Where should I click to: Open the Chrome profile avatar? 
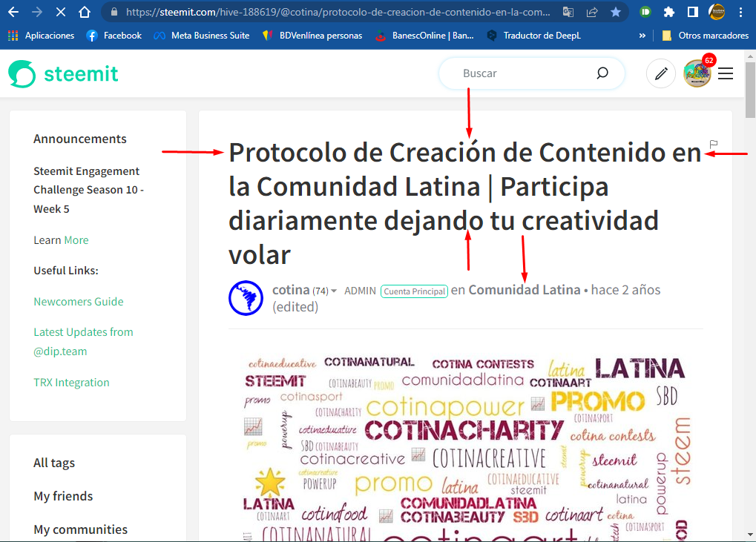point(717,12)
